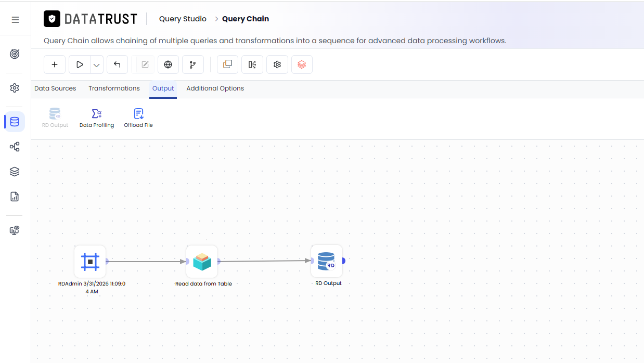Click the undo arrow toolbar button
This screenshot has width=644, height=363.
(117, 64)
